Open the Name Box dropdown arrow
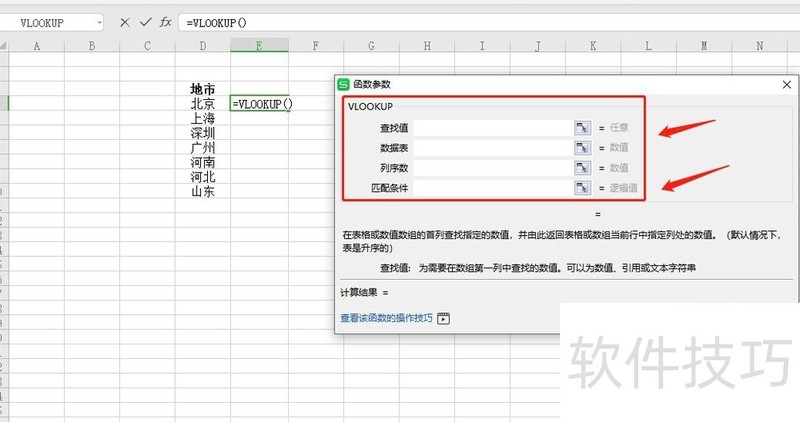Screen dimensions: 800x422 99,22
